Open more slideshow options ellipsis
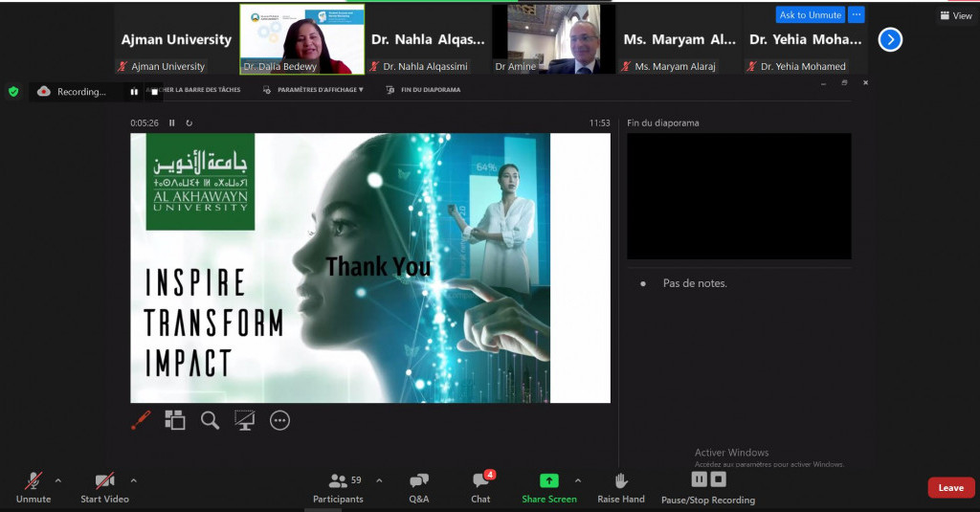Viewport: 980px width, 512px height. 279,420
